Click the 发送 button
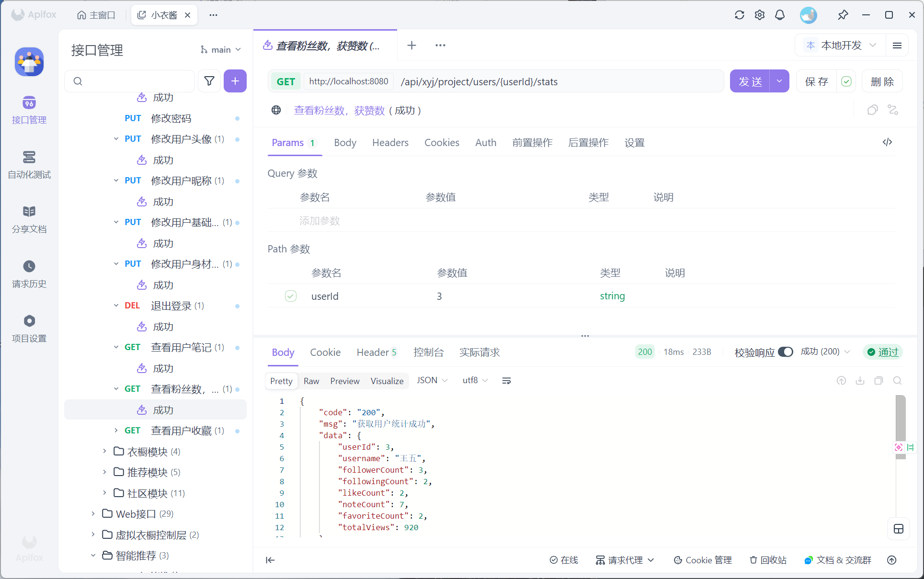 tap(750, 81)
